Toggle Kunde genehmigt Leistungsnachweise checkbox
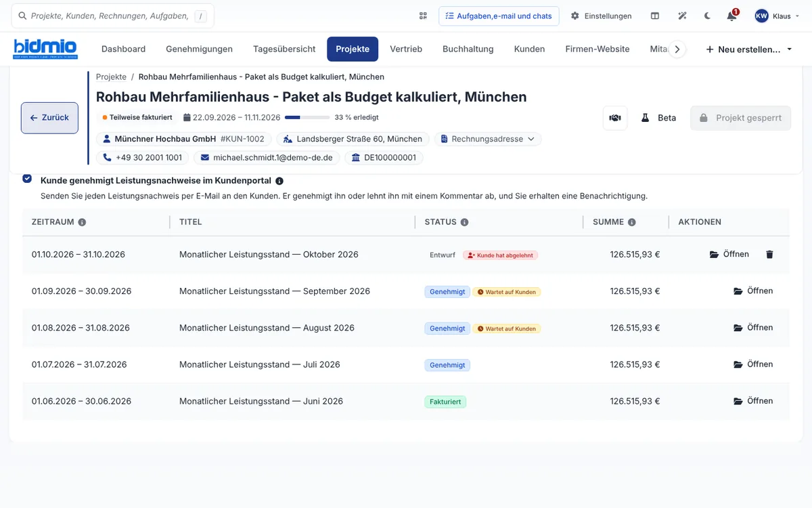Screen dimensions: 812x508 tap(27, 179)
